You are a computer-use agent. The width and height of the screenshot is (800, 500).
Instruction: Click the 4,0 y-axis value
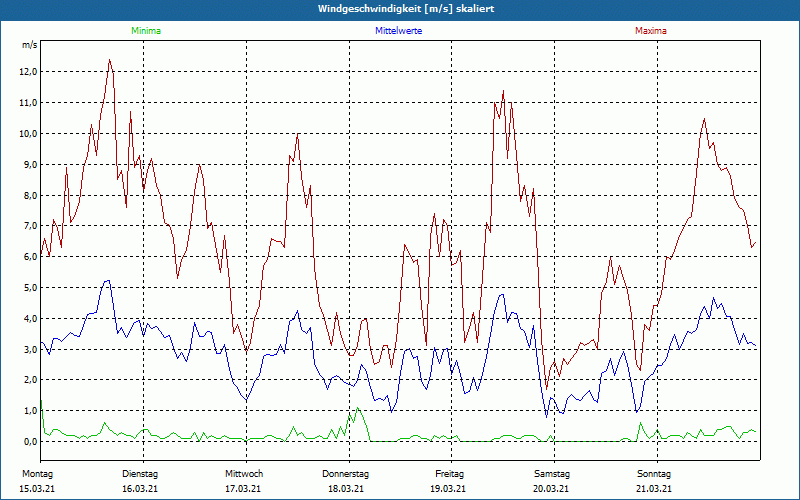[x=30, y=318]
